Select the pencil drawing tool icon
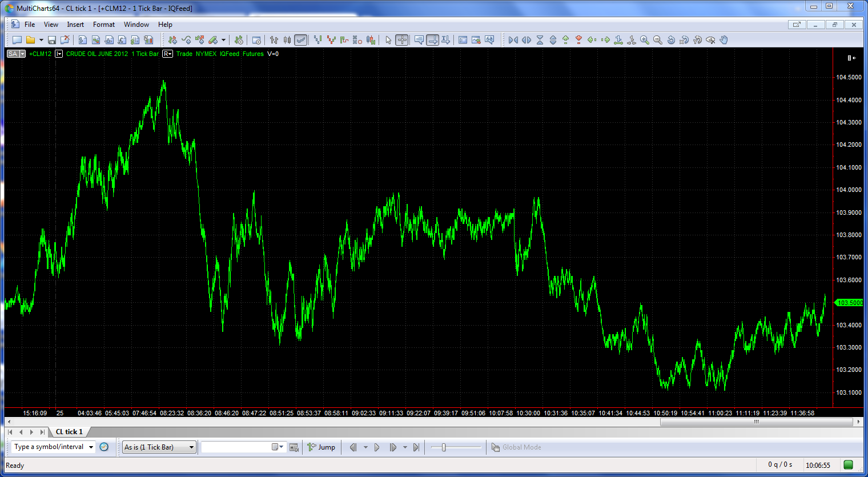 coord(213,40)
